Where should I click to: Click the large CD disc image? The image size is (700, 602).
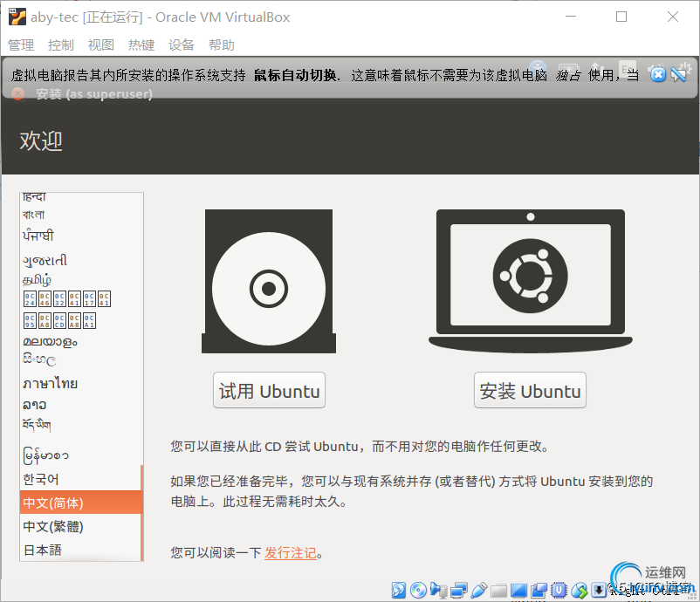pyautogui.click(x=269, y=281)
